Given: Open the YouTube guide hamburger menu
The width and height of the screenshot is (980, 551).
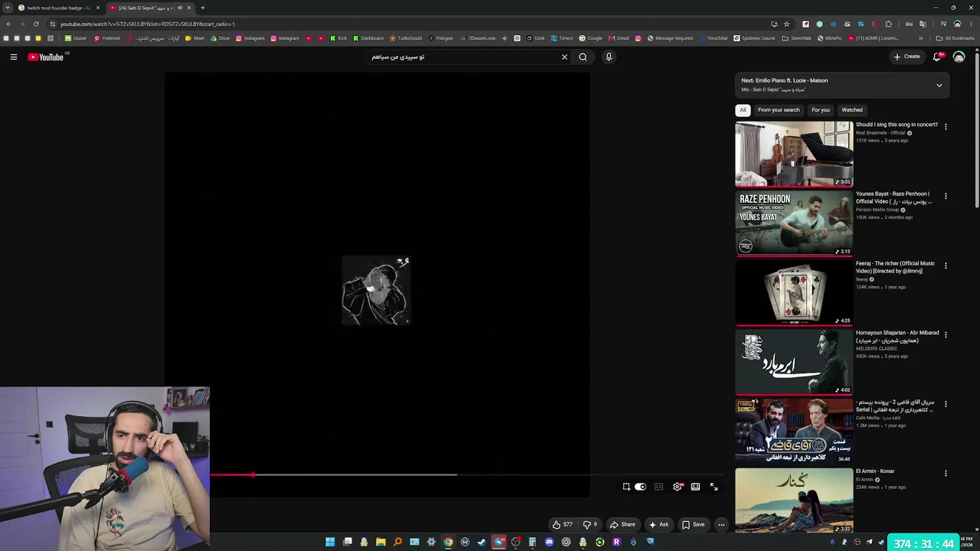Looking at the screenshot, I should pyautogui.click(x=14, y=57).
